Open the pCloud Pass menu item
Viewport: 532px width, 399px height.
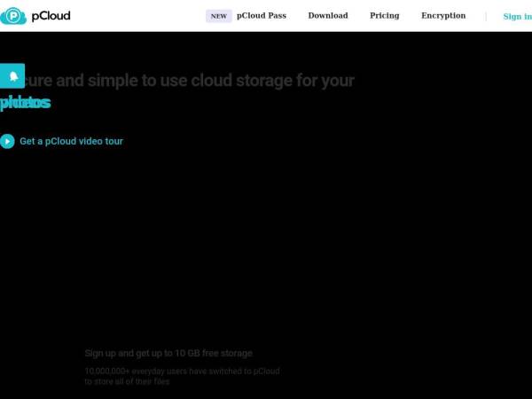pyautogui.click(x=262, y=16)
